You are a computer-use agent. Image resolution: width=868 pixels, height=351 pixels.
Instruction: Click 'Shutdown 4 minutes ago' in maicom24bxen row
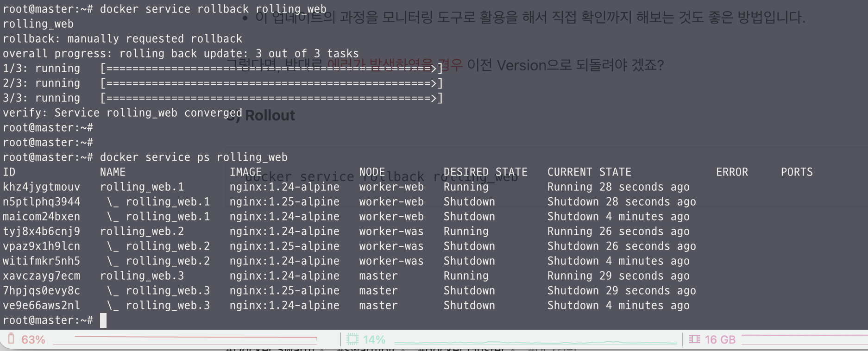618,217
